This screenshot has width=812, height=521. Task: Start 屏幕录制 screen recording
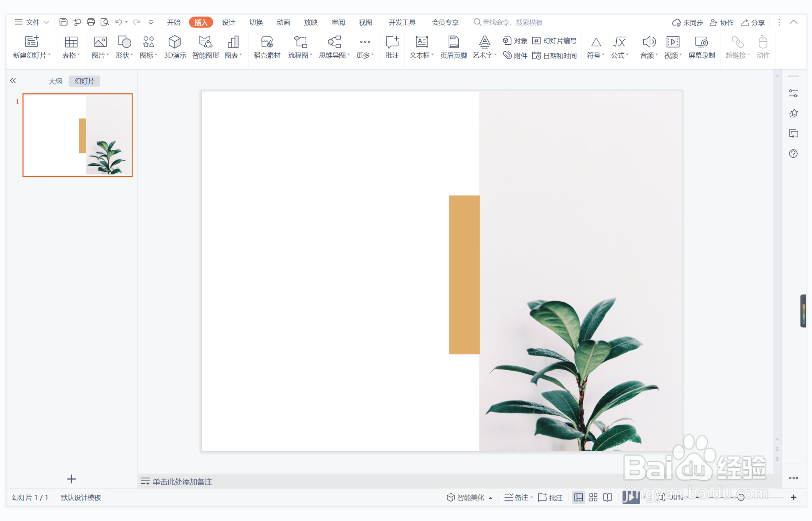pyautogui.click(x=701, y=47)
